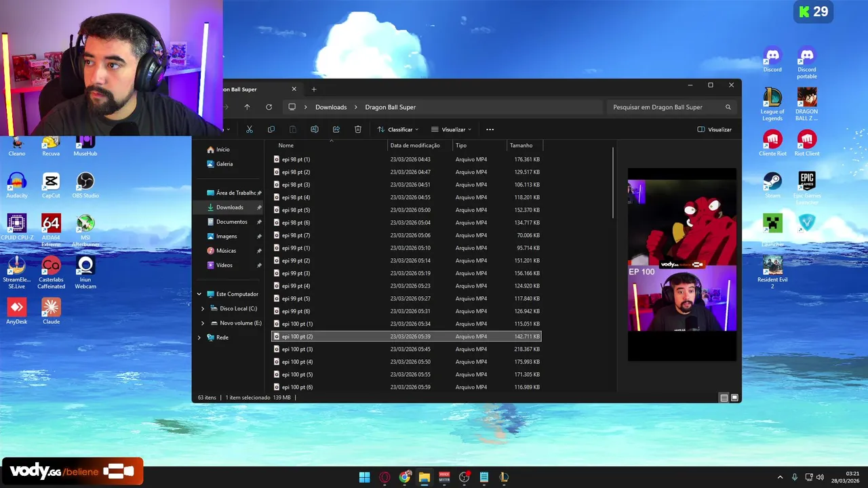Select file epi 100 pt (5)

pyautogui.click(x=406, y=375)
